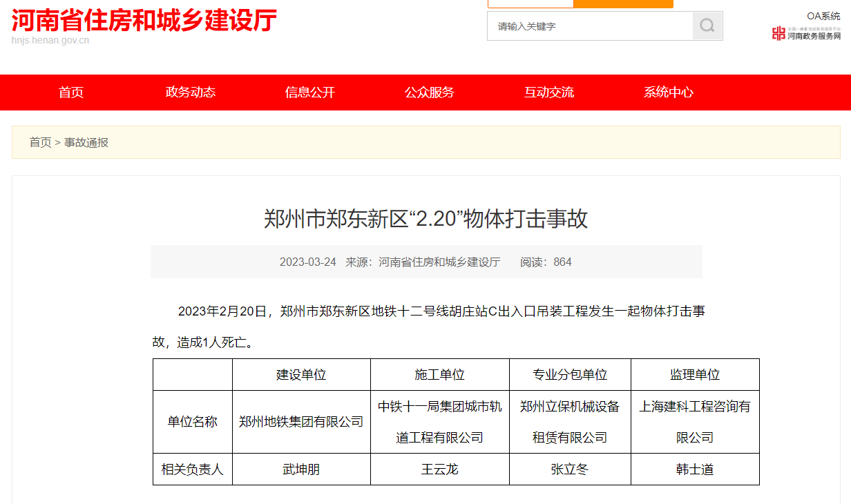Select the name 王云龙 in the table

tap(440, 469)
